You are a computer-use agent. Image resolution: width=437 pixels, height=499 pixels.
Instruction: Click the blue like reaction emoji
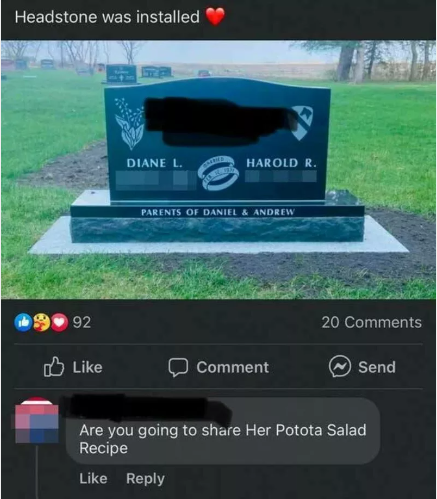point(23,322)
